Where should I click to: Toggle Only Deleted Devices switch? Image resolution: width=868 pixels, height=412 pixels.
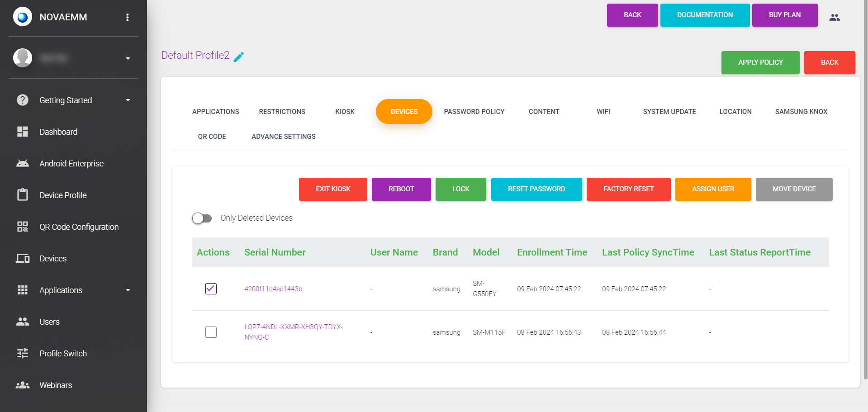(x=202, y=218)
